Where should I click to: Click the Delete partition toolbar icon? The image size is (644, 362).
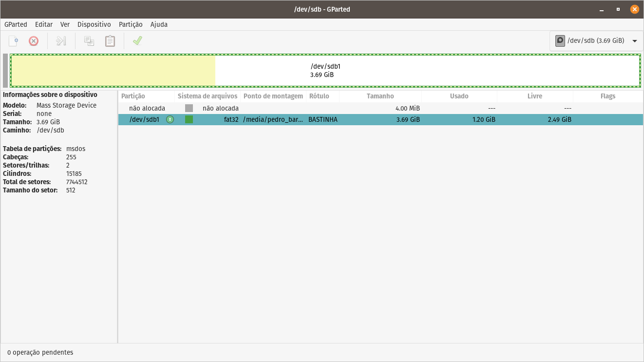coord(34,41)
